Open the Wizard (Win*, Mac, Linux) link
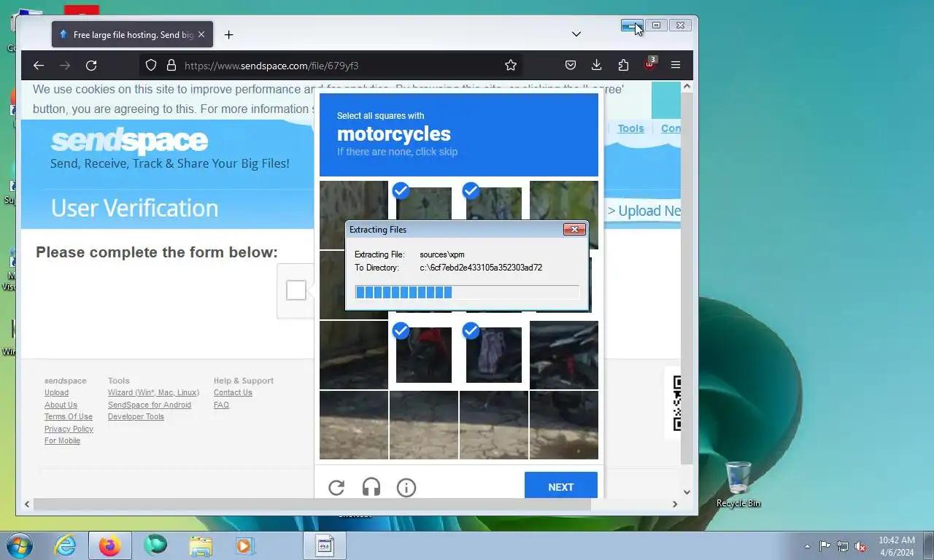 (x=153, y=393)
